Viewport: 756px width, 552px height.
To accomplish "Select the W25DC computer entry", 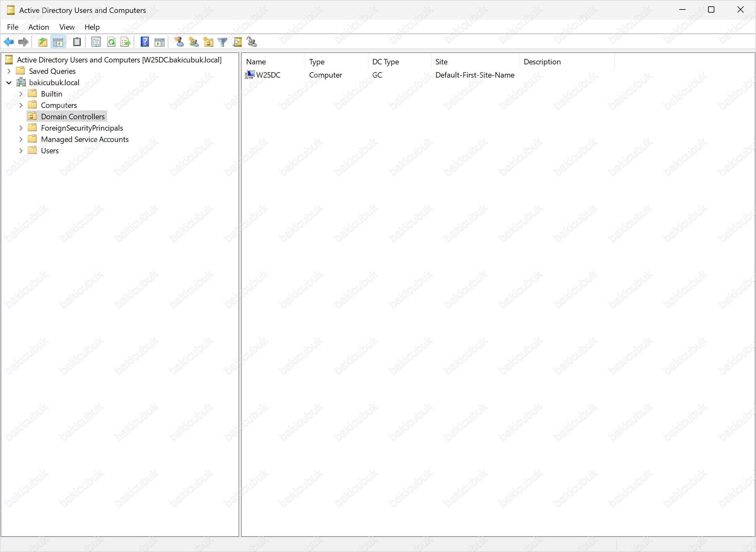I will 268,75.
